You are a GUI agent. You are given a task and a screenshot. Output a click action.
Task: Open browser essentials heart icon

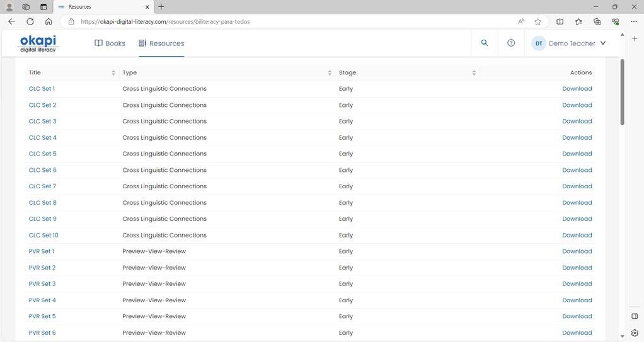(x=615, y=22)
